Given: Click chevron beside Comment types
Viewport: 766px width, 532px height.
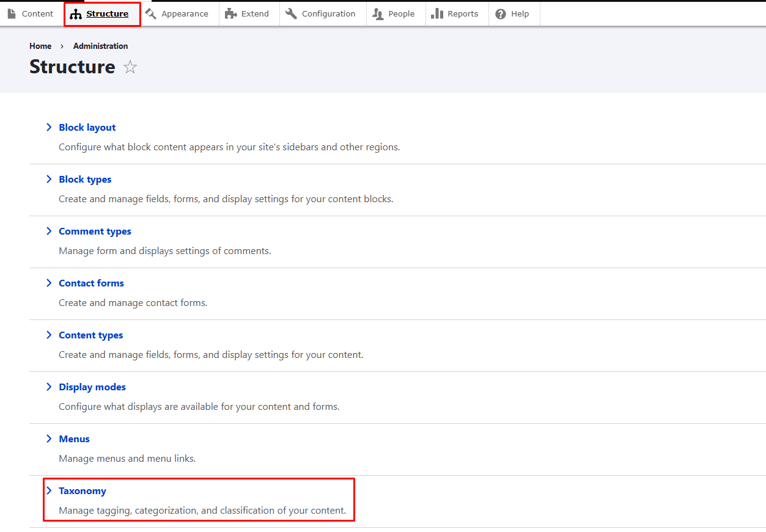Looking at the screenshot, I should pos(49,231).
